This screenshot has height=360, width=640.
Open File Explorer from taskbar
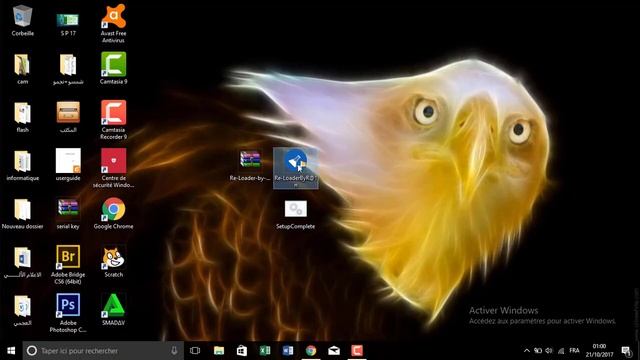[x=219, y=351]
